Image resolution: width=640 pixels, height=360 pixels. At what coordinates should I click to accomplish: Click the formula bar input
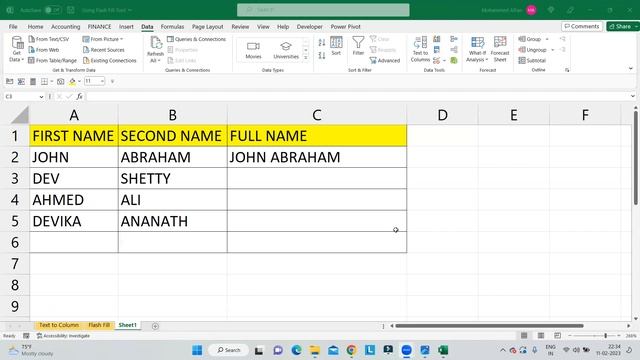359,96
